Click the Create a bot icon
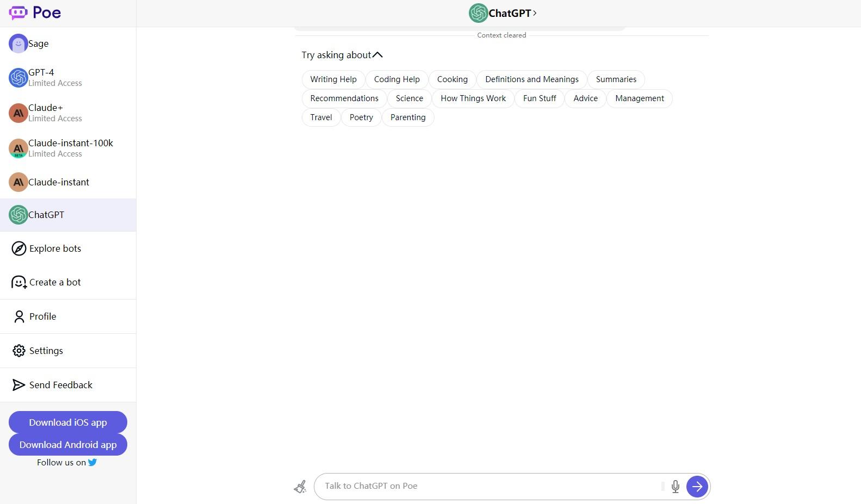The height and width of the screenshot is (504, 861). pyautogui.click(x=19, y=282)
